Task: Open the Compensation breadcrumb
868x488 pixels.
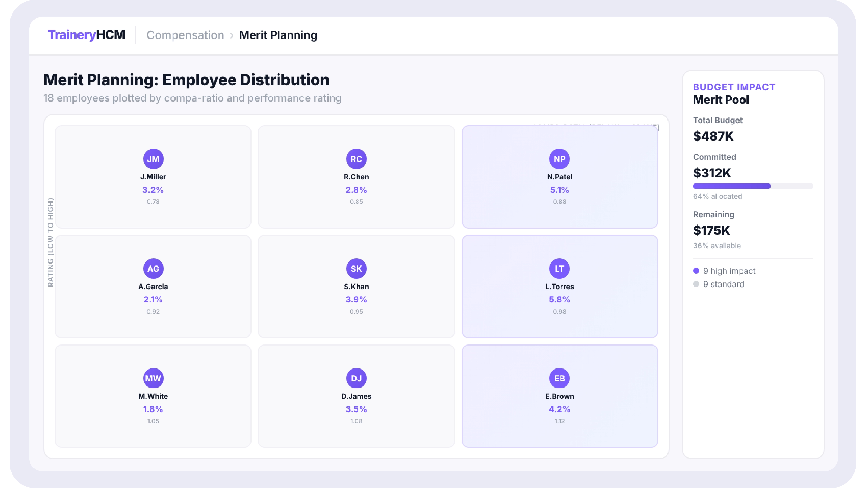Action: (x=185, y=35)
